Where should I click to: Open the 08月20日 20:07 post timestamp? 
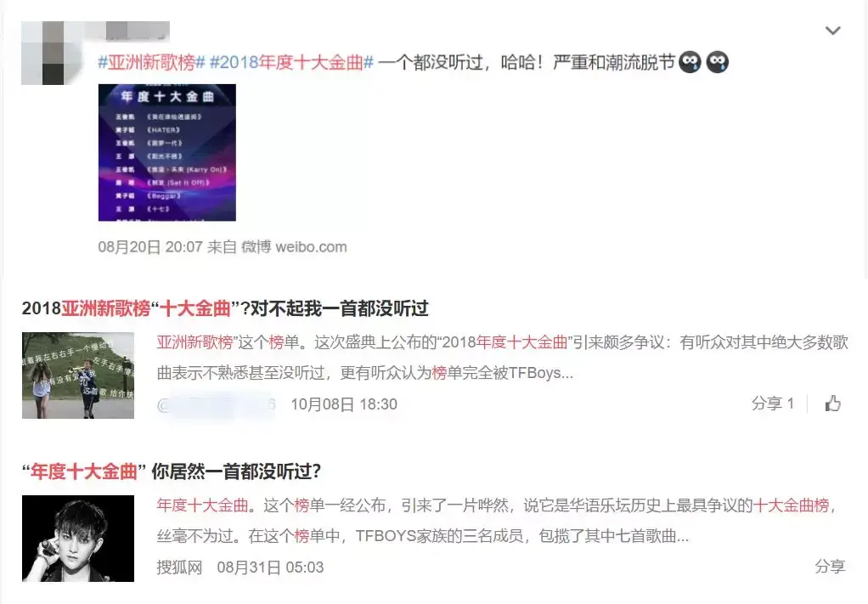[x=150, y=247]
